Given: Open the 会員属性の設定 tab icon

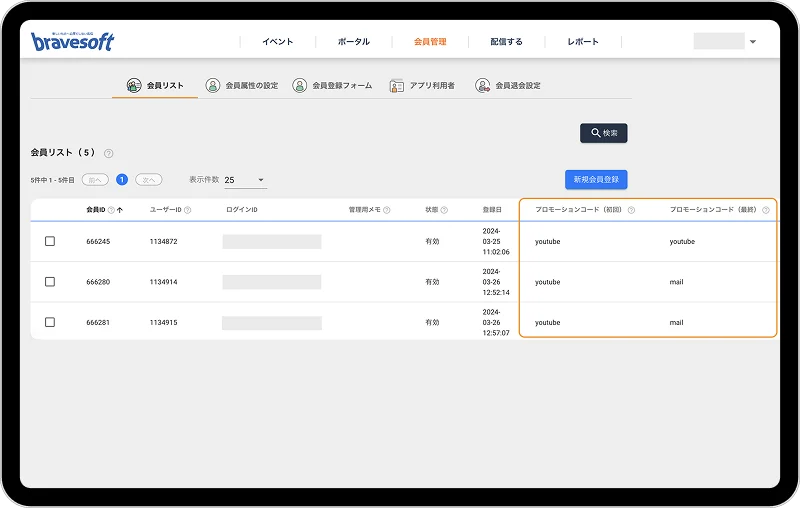Looking at the screenshot, I should [212, 86].
